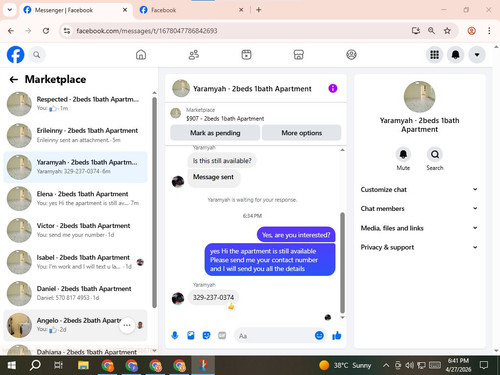Click the $907 2beds 1bath listing link
This screenshot has width=500, height=375.
point(225,118)
